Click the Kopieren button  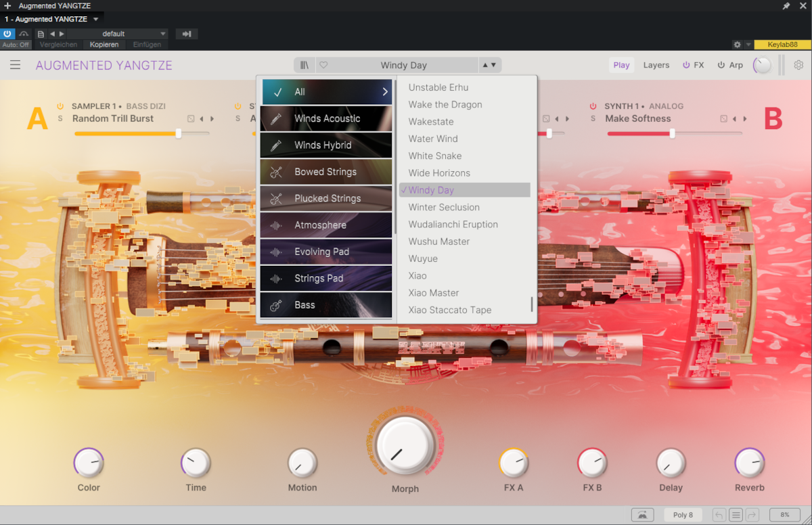click(104, 45)
